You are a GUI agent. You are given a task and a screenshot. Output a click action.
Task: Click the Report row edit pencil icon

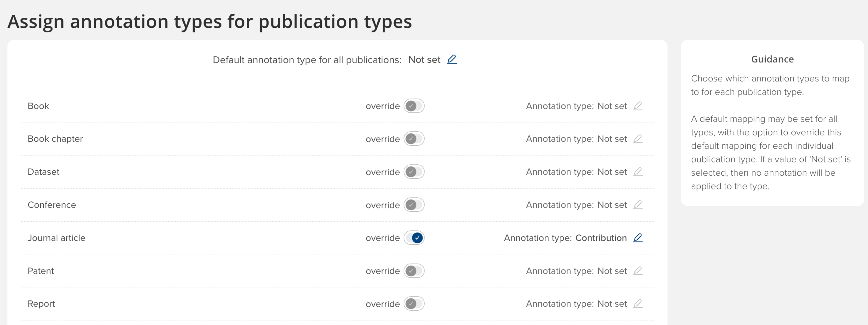point(637,304)
